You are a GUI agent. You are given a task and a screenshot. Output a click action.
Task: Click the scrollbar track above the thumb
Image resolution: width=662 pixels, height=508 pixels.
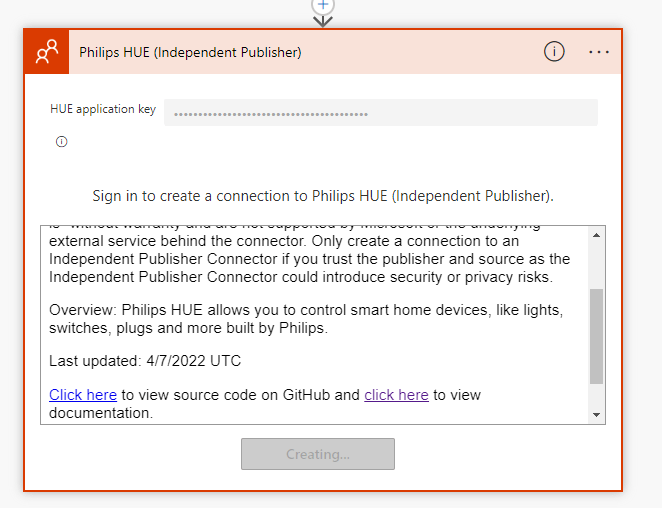pos(597,265)
